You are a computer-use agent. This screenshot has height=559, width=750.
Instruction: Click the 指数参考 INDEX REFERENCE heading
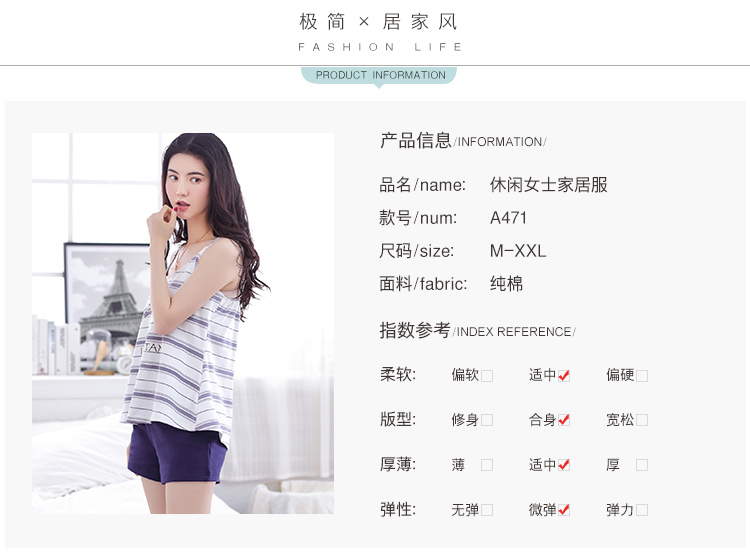click(x=477, y=330)
